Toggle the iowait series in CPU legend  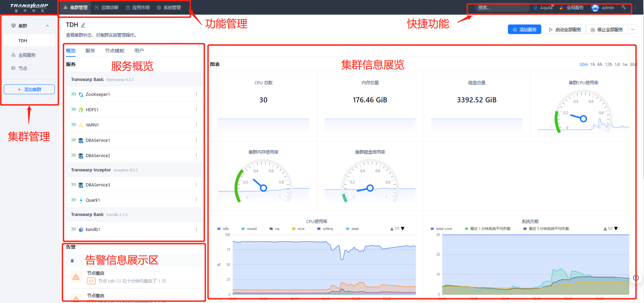(x=249, y=229)
